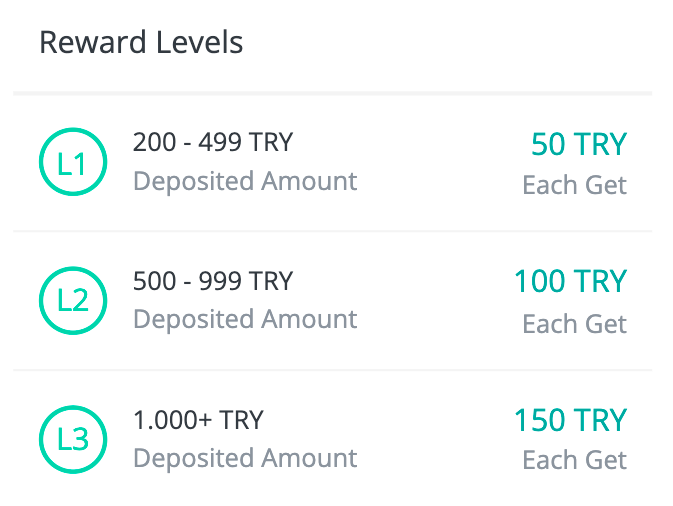This screenshot has width=673, height=506.
Task: Click the L2 level badge icon
Action: [73, 300]
